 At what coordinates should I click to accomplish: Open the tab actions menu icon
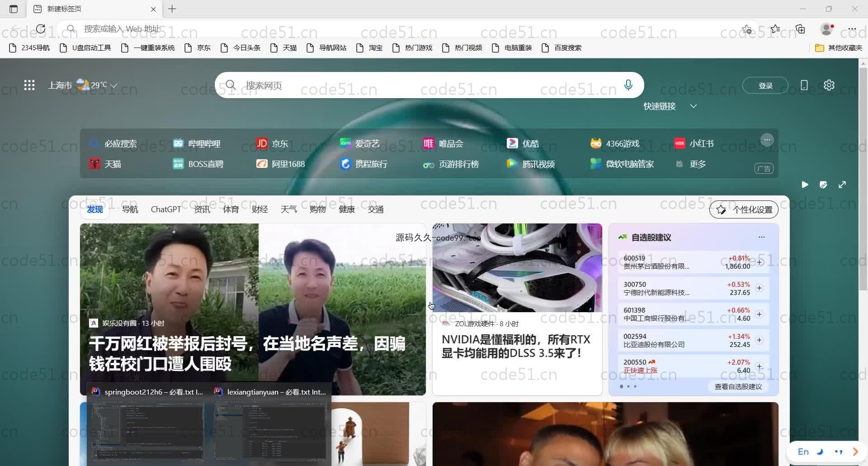[x=14, y=9]
